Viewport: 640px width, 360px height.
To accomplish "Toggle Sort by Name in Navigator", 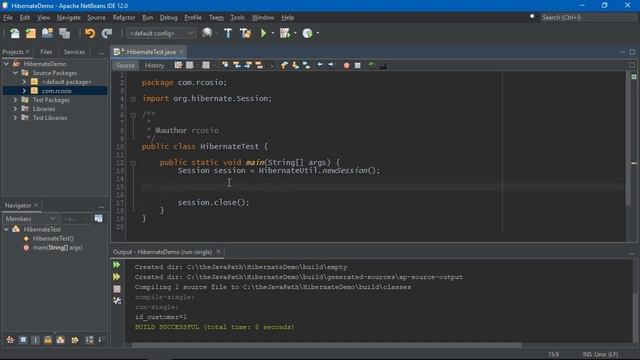I will 89,340.
